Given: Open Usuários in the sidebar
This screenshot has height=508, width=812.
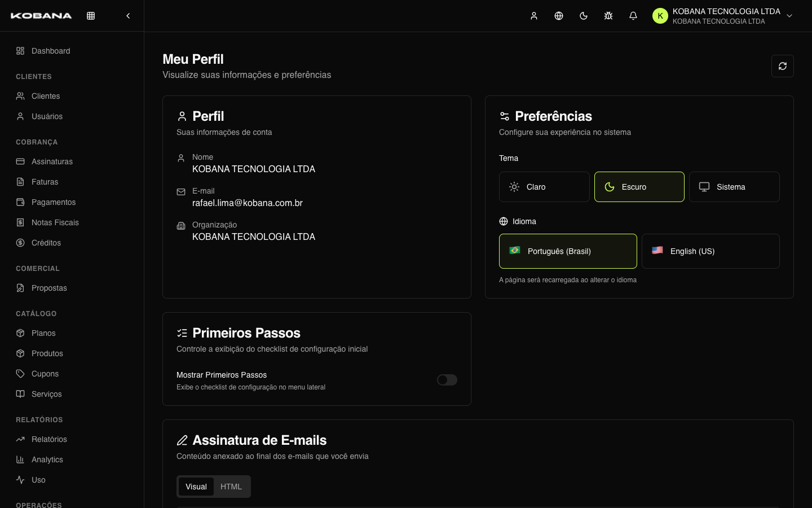Looking at the screenshot, I should point(72,116).
